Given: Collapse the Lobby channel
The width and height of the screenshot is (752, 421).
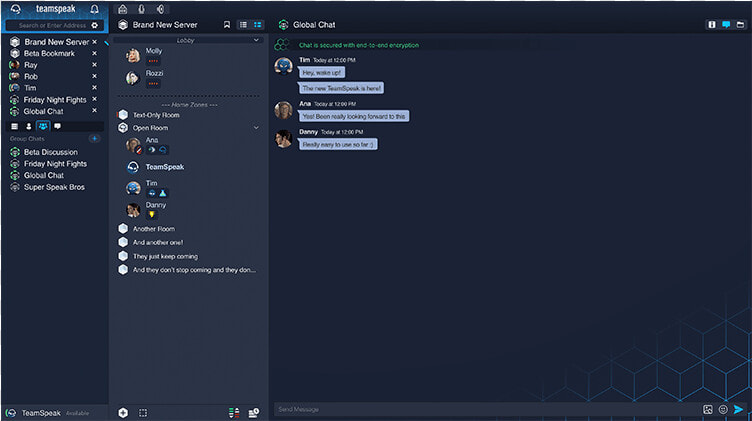Looking at the screenshot, I should coord(256,40).
